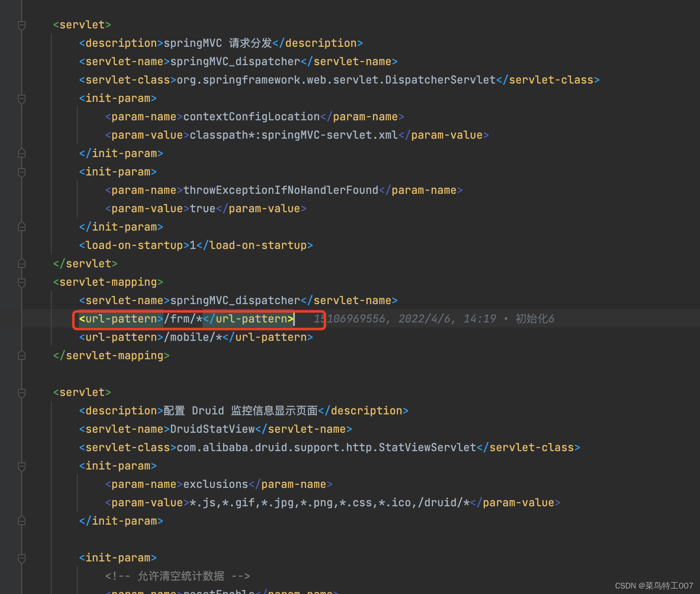700x594 pixels.
Task: Click git blame annotation '2022/4/6, 14:19'
Action: 447,319
